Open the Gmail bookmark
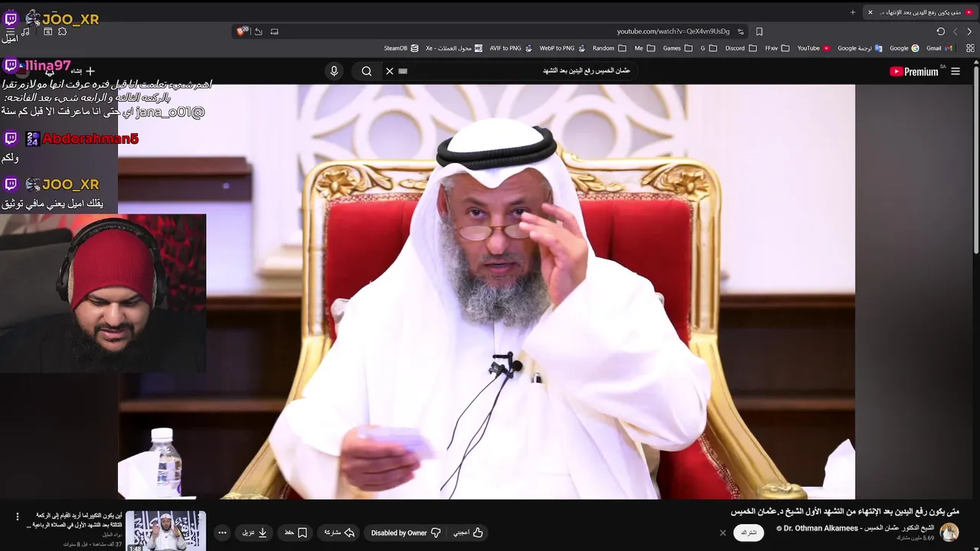980x551 pixels. (939, 48)
